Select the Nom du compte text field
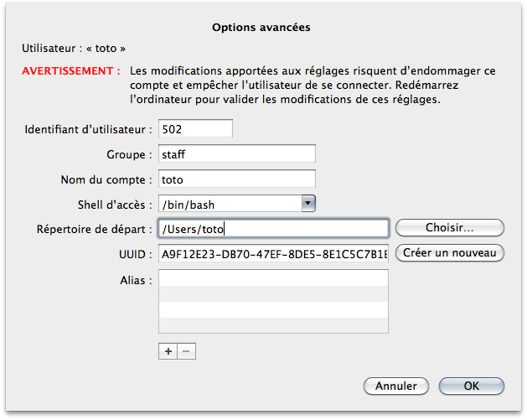This screenshot has height=420, width=527. (x=235, y=179)
